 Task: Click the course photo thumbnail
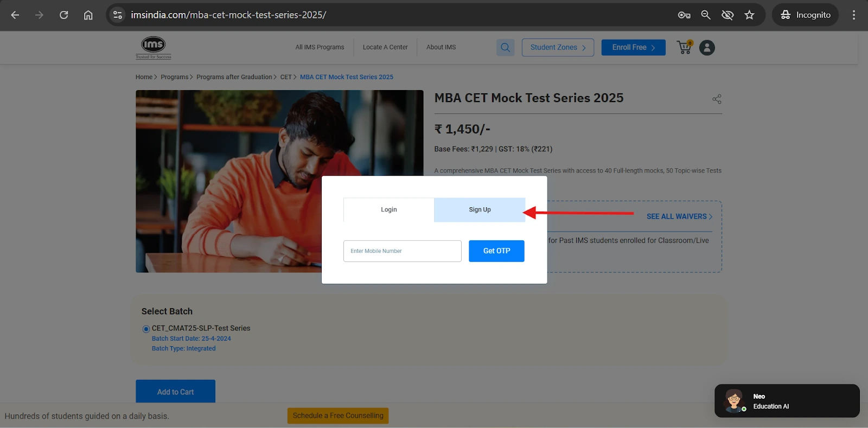[279, 181]
